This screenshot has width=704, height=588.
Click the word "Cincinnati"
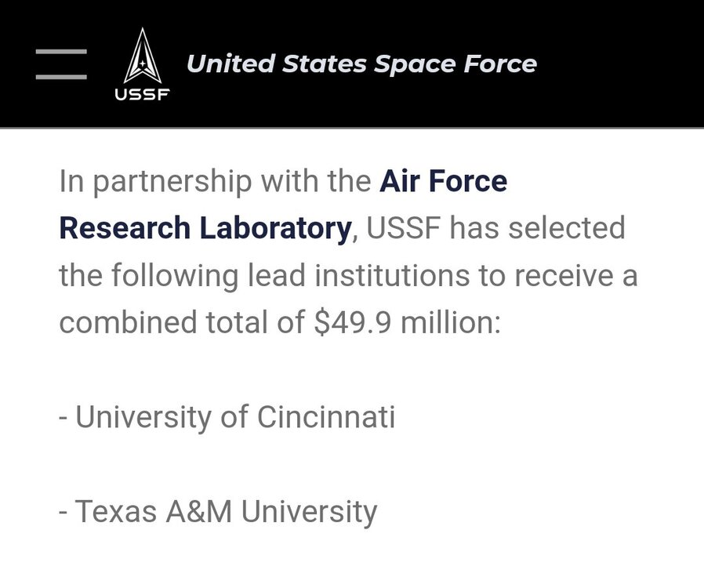(x=325, y=416)
